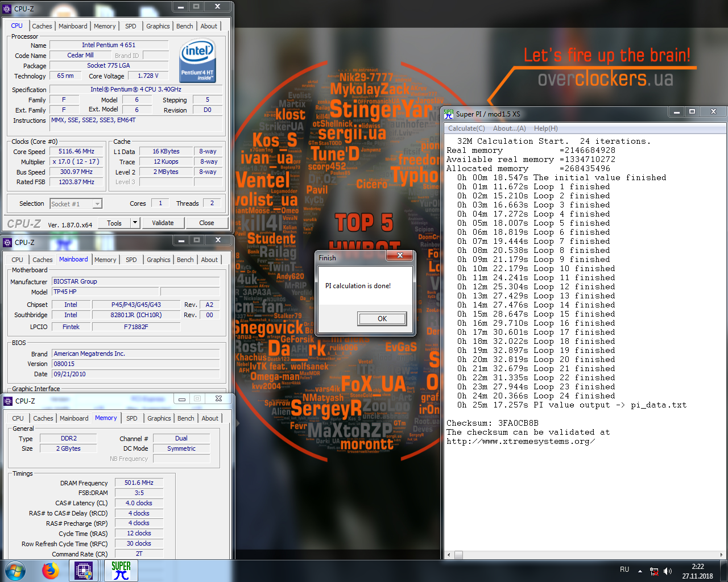
Task: Open About tab in top CPU-Z
Action: (209, 26)
